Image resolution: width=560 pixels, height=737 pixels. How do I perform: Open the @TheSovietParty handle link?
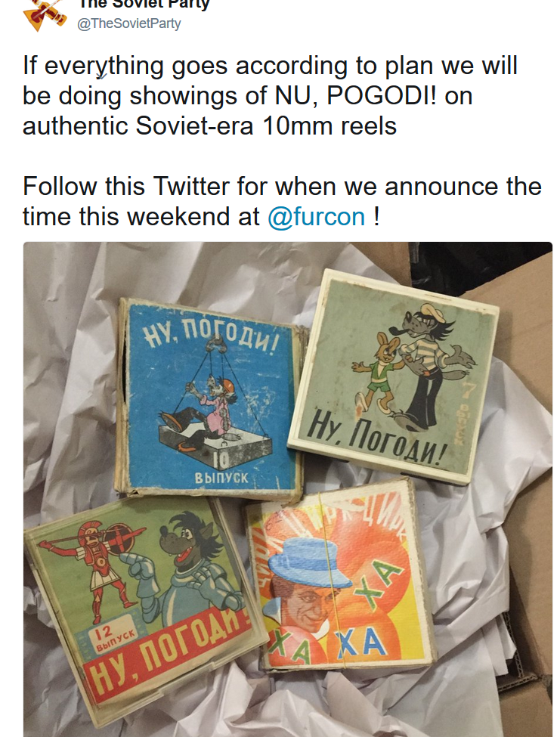tap(128, 23)
